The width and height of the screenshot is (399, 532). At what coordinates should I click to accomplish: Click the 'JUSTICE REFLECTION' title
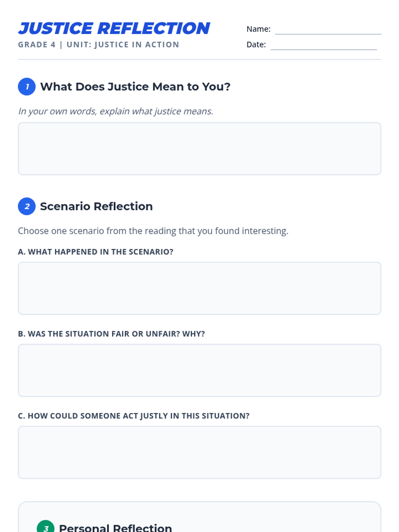click(114, 28)
